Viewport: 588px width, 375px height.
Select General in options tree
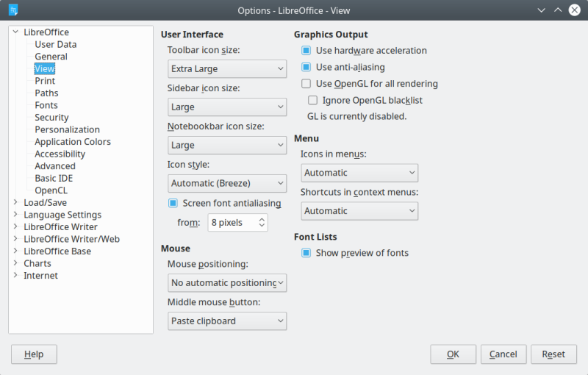coord(51,57)
